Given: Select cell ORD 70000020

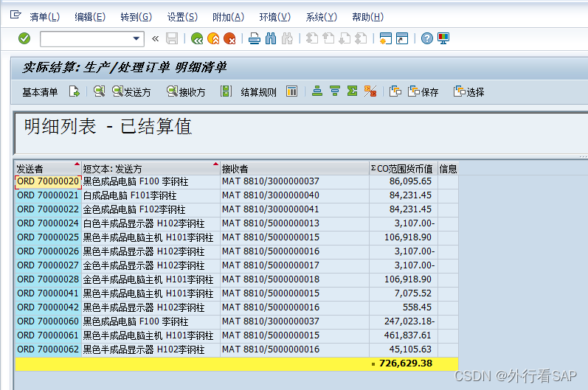Looking at the screenshot, I should [x=48, y=181].
